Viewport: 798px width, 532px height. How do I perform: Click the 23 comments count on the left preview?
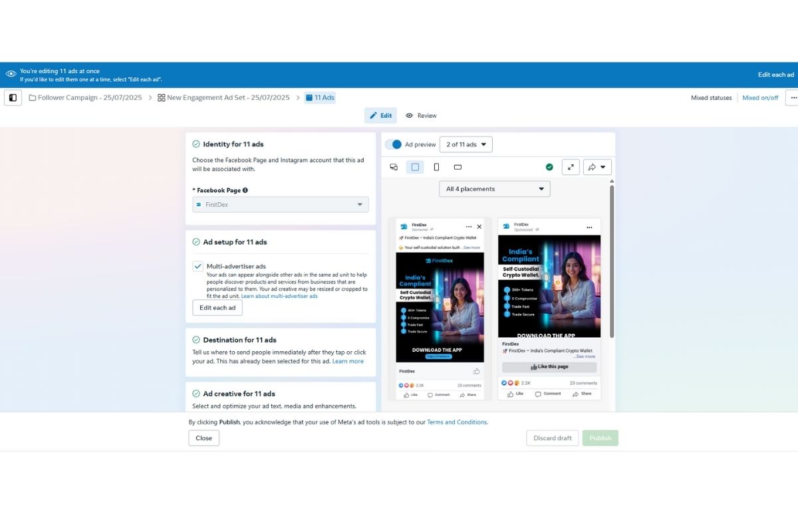(x=469, y=386)
